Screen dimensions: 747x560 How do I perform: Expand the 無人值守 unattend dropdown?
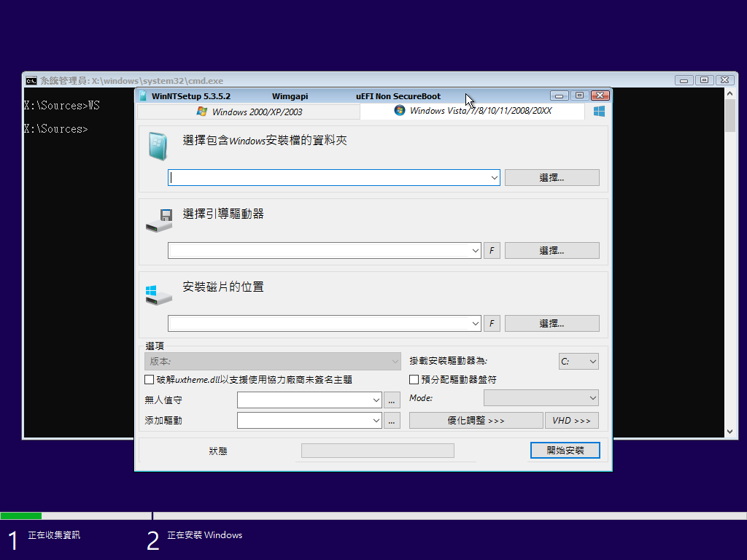point(376,400)
